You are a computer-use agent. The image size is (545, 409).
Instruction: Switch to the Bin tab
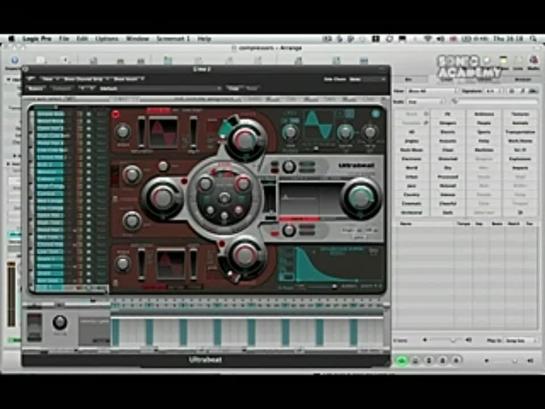coord(409,80)
